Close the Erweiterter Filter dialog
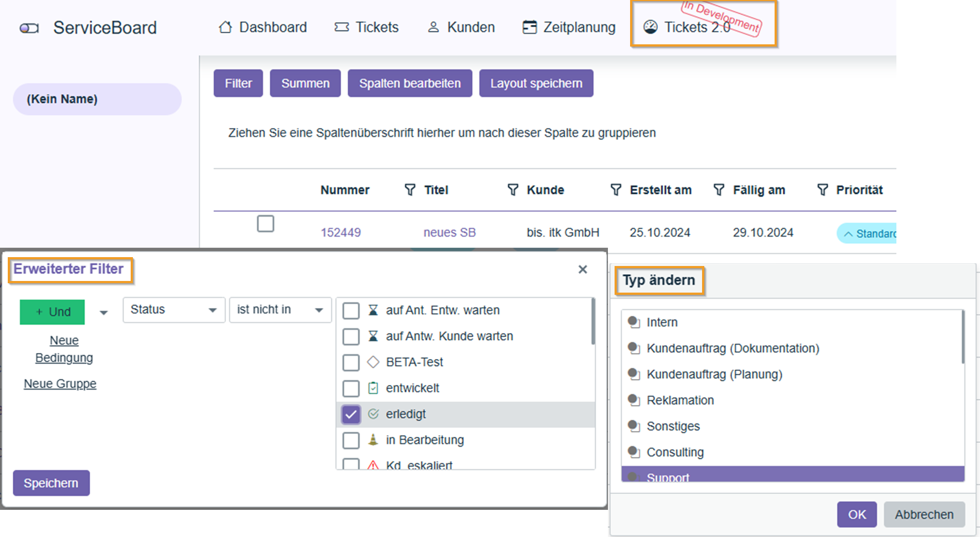This screenshot has width=980, height=537. coord(582,269)
